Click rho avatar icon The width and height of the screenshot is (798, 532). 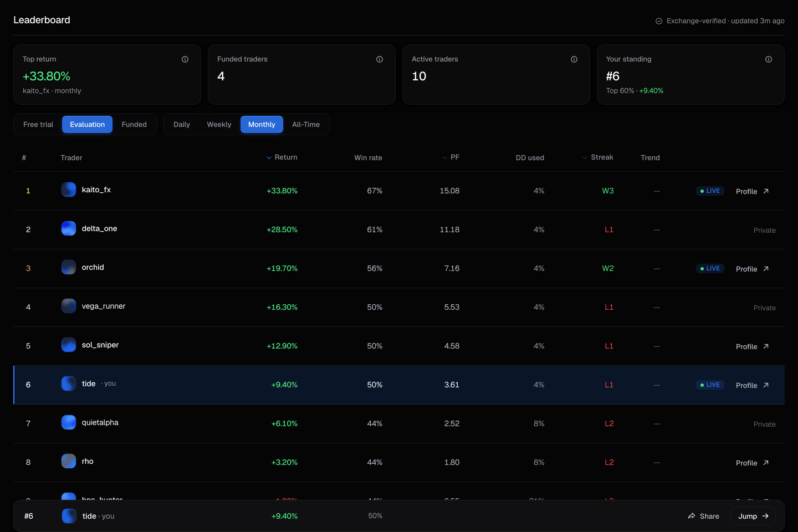click(x=69, y=461)
